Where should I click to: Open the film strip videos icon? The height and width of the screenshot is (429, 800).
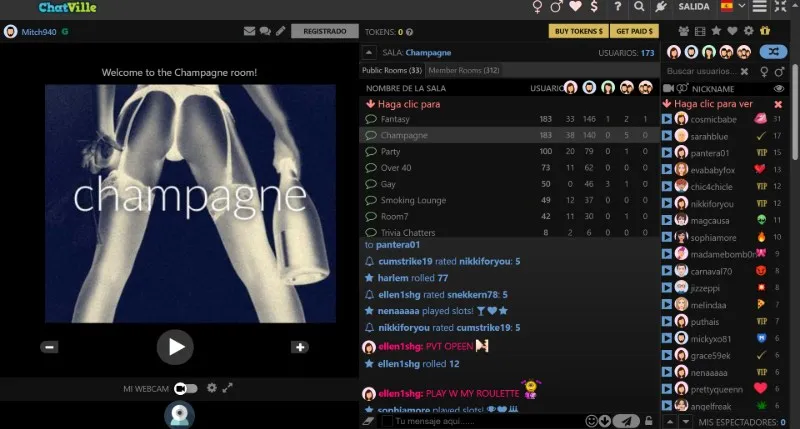700,31
